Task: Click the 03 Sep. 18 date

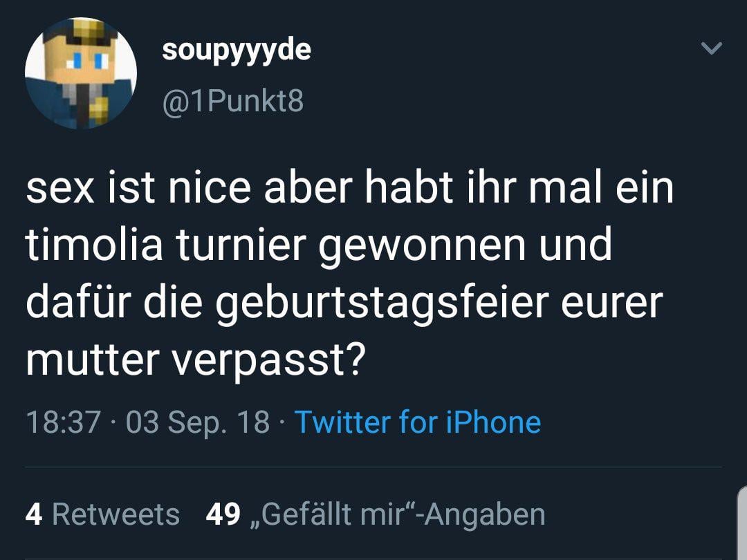Action: pyautogui.click(x=198, y=422)
